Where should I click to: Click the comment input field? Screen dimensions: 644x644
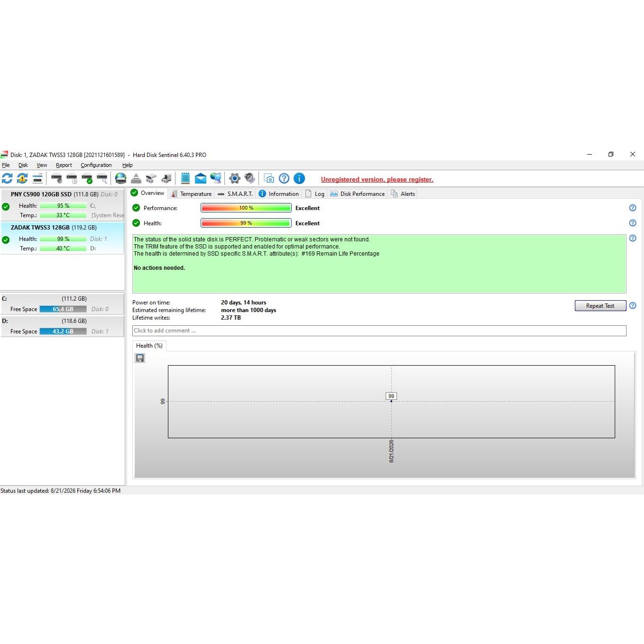click(379, 331)
